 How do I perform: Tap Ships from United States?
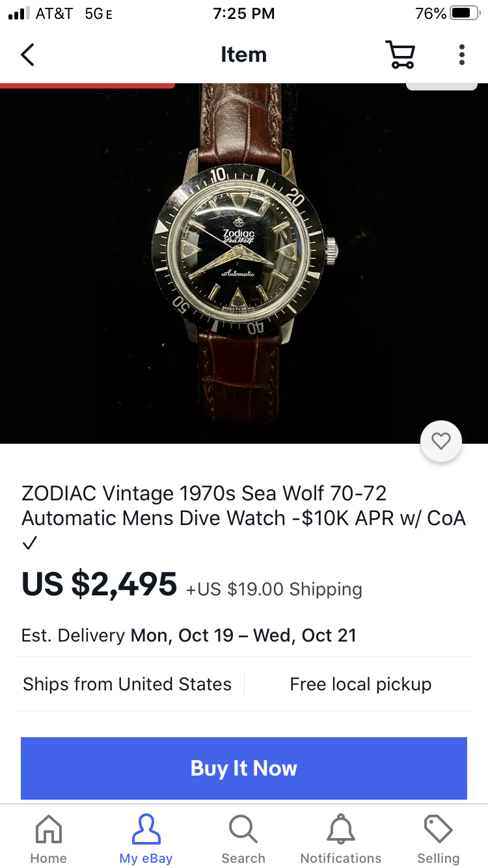coord(127,684)
